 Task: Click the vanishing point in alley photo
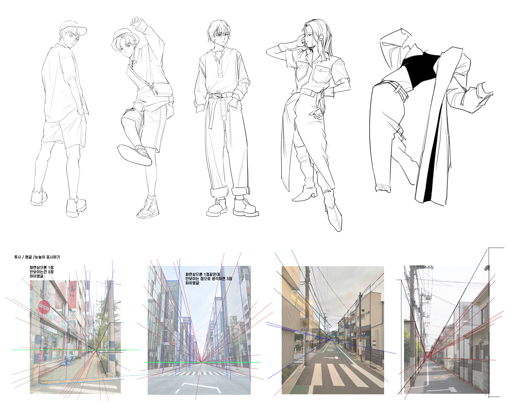(428, 357)
